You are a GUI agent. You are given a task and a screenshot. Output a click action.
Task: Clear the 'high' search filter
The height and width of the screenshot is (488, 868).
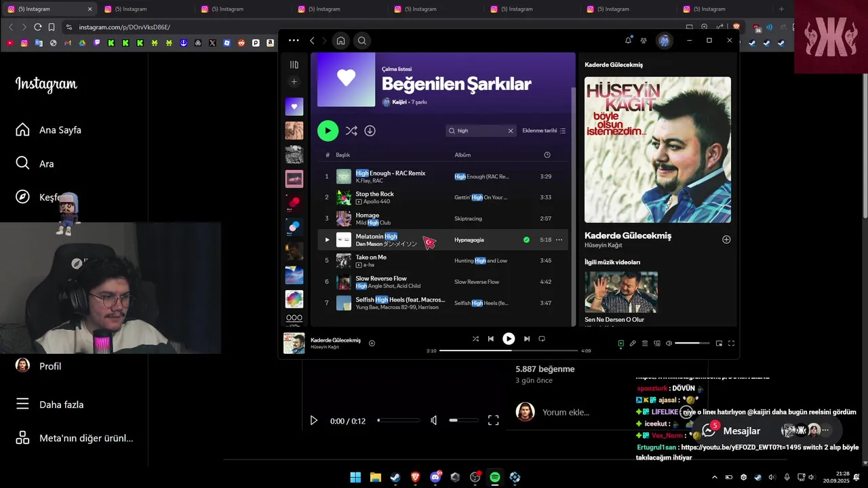coord(511,131)
